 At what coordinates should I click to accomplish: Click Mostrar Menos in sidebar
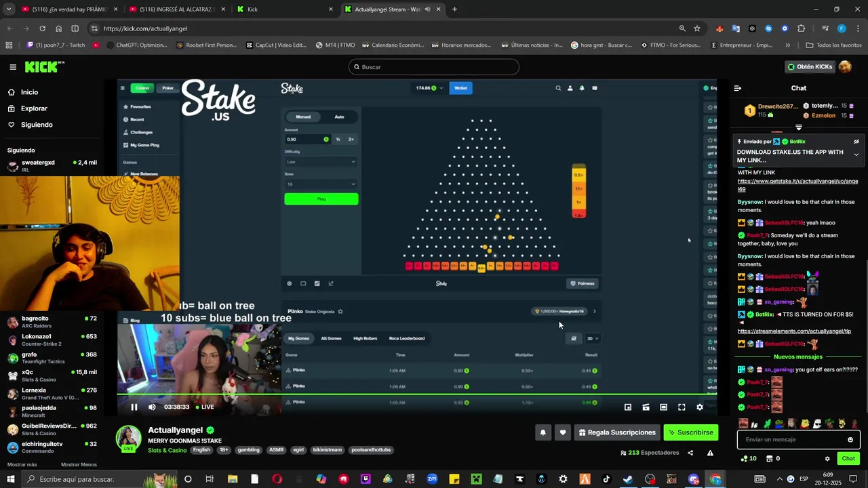tap(79, 465)
